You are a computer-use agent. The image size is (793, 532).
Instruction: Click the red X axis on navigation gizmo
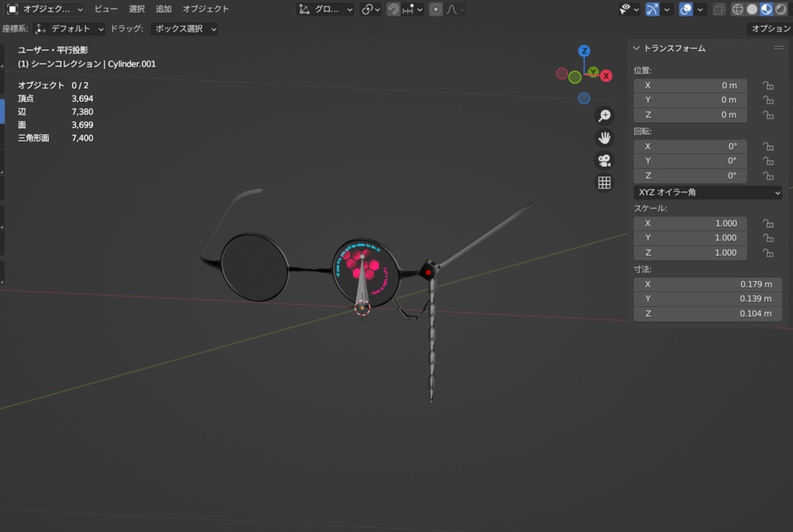pyautogui.click(x=606, y=76)
